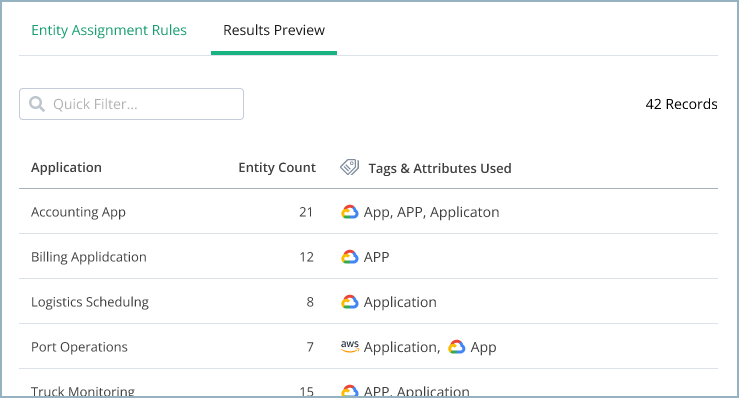Select the Port Operations row name

click(x=79, y=347)
